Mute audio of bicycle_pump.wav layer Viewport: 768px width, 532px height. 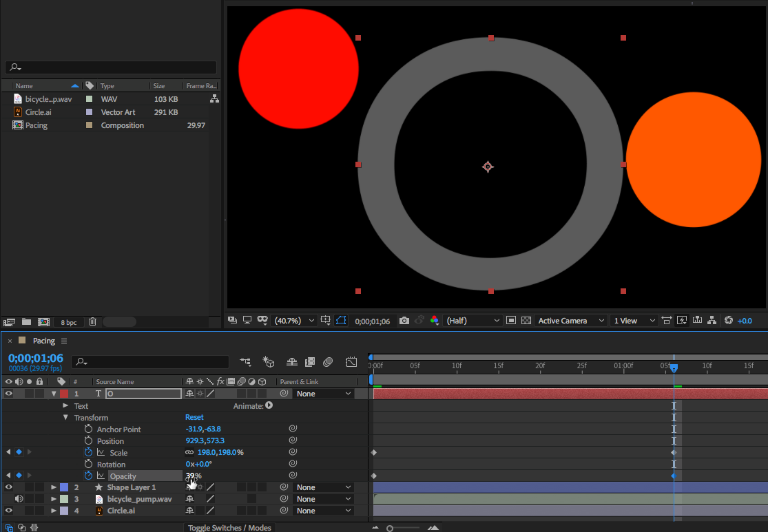[19, 499]
